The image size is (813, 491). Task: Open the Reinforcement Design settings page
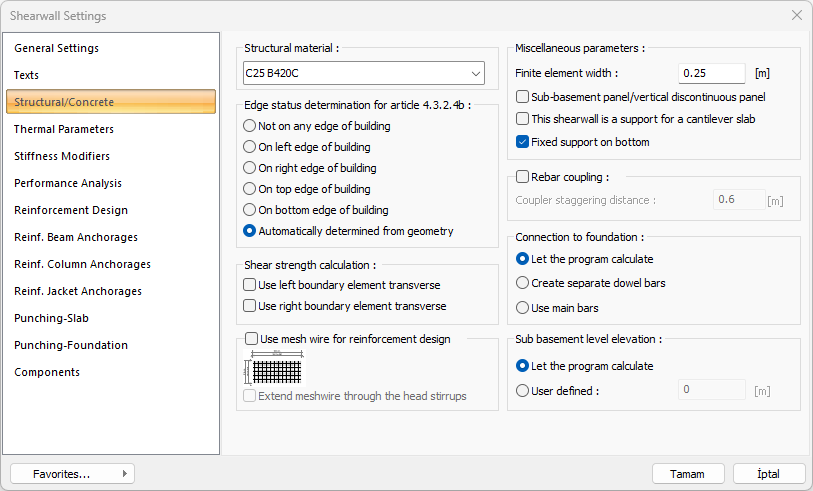(71, 210)
